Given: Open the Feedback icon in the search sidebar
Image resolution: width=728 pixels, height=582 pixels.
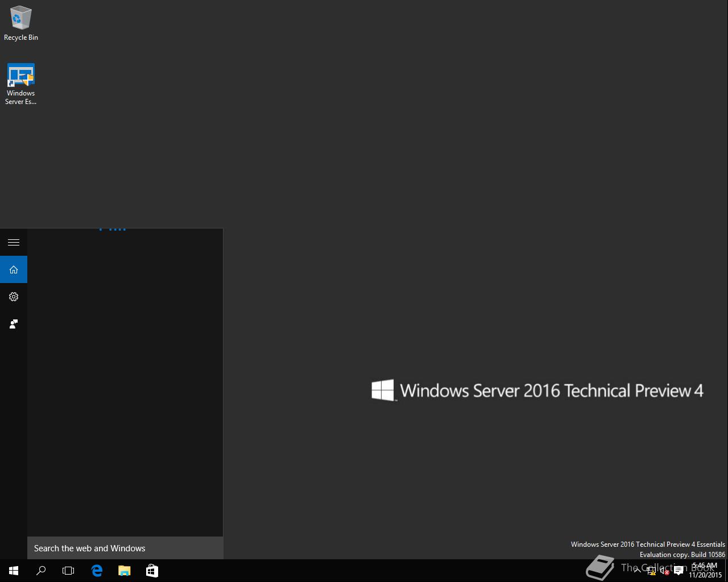Looking at the screenshot, I should (14, 324).
